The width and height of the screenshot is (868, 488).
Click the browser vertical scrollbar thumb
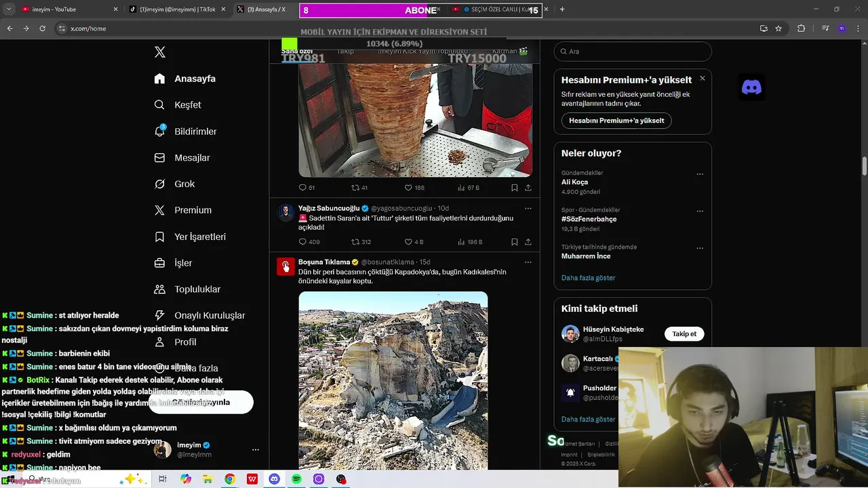click(x=864, y=165)
